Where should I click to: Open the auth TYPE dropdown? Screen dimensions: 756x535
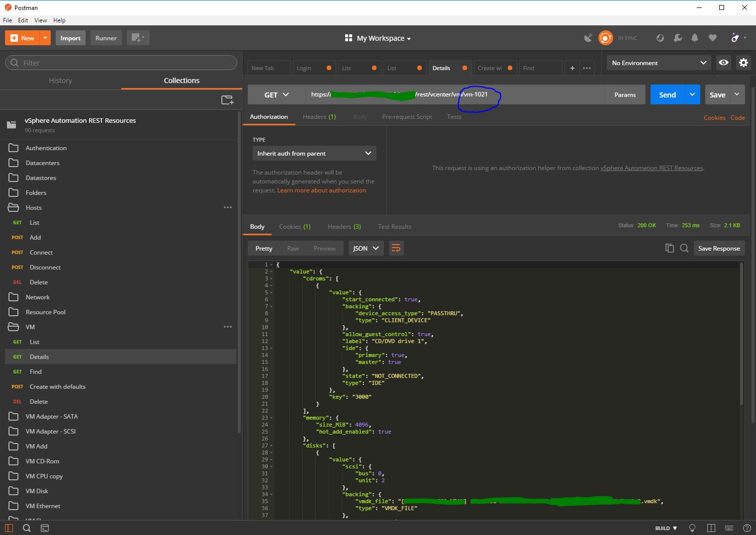tap(314, 153)
